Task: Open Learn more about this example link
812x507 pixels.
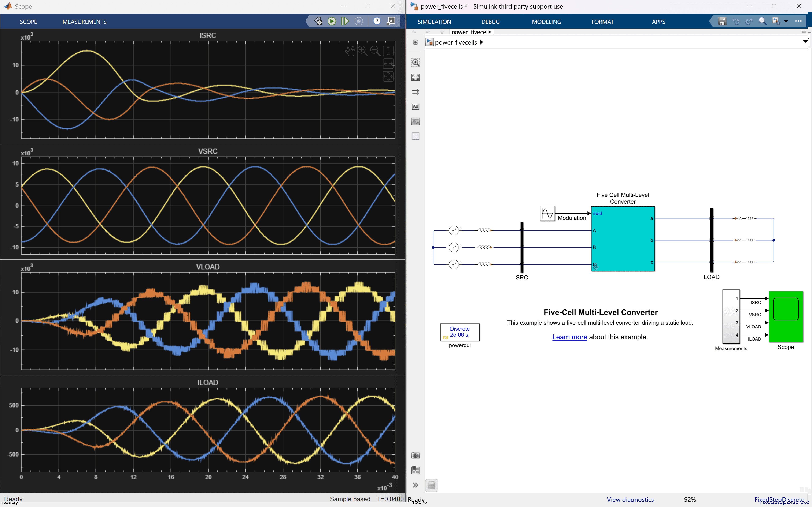Action: click(x=569, y=337)
